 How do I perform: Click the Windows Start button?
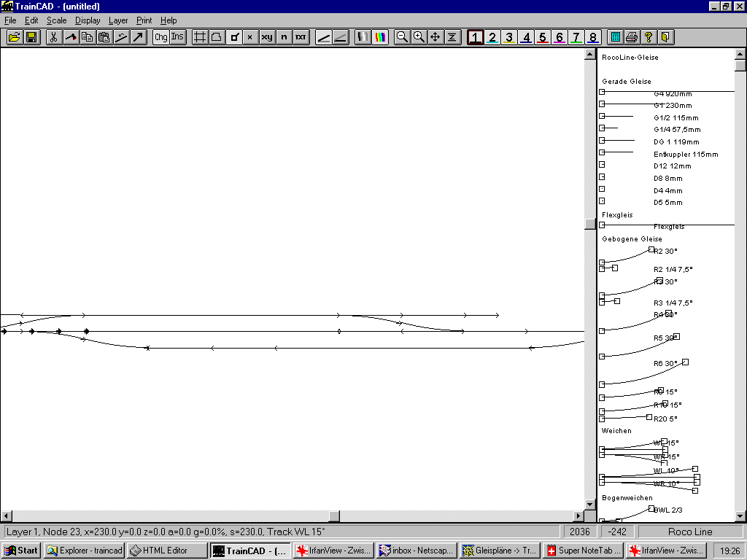click(x=21, y=551)
